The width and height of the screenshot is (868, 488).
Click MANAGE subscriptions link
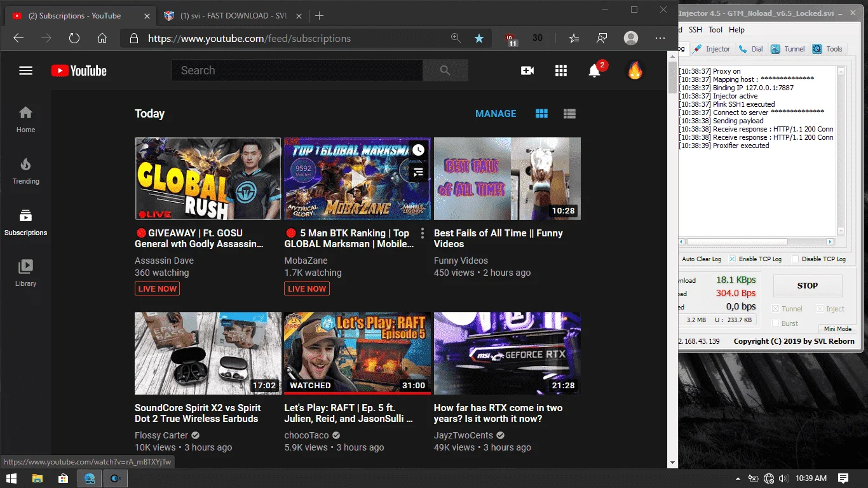tap(496, 114)
